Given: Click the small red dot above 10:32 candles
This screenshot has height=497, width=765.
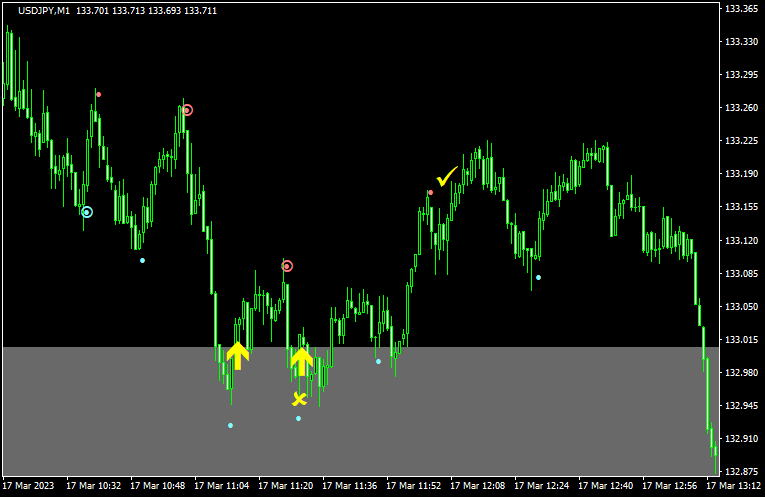Looking at the screenshot, I should tap(98, 94).
